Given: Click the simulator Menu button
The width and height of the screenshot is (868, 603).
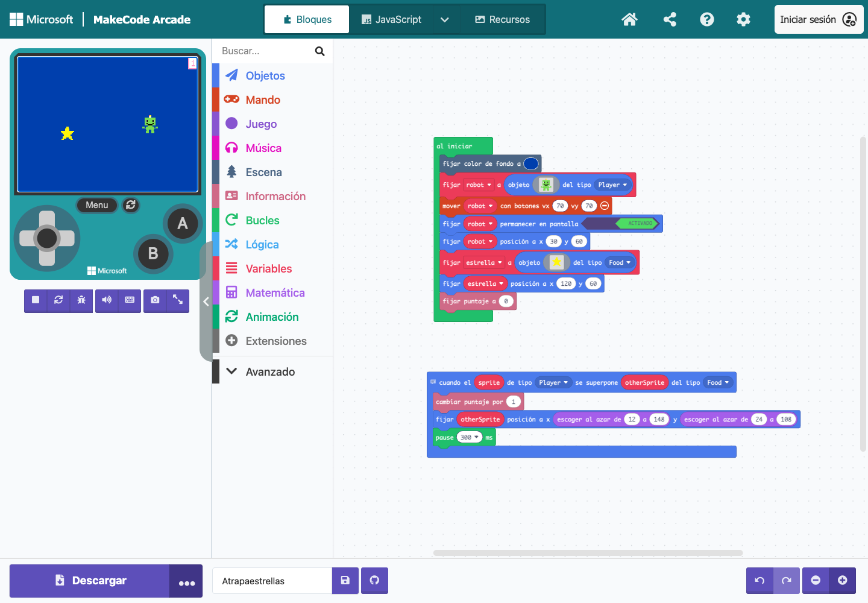Looking at the screenshot, I should click(96, 205).
